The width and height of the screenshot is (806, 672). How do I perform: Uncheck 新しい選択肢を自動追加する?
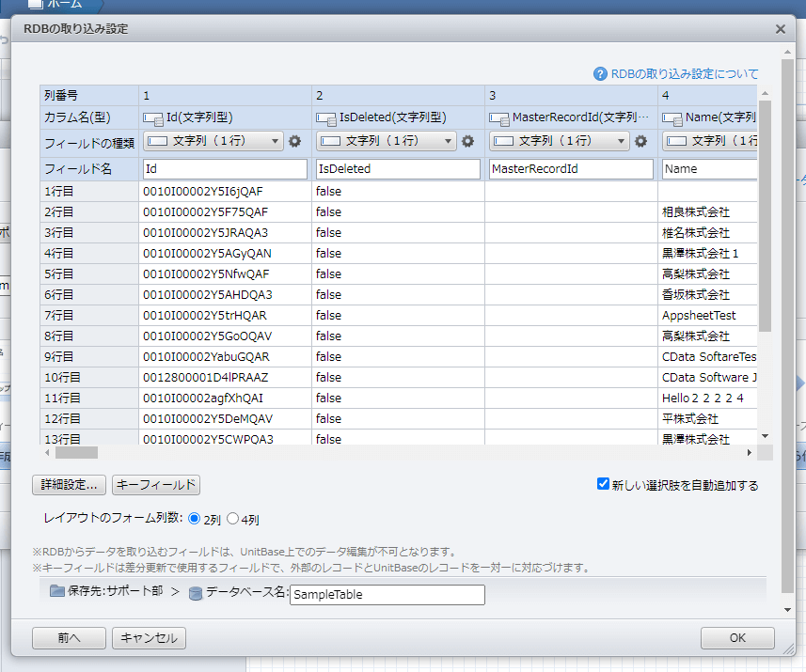click(x=603, y=485)
